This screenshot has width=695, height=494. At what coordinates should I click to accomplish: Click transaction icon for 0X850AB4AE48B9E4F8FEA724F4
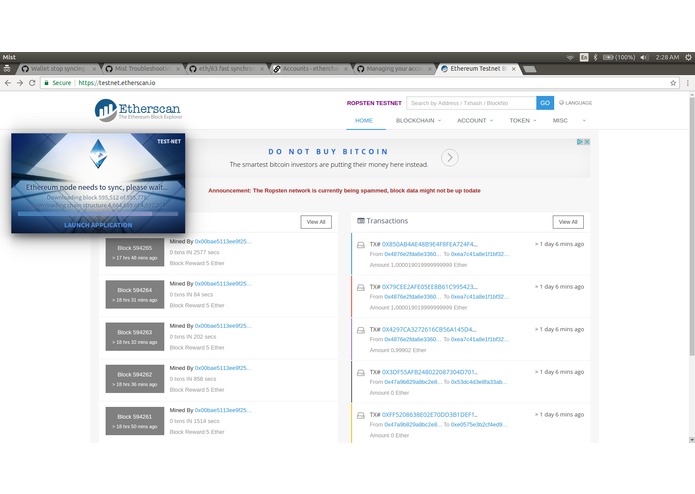point(361,245)
